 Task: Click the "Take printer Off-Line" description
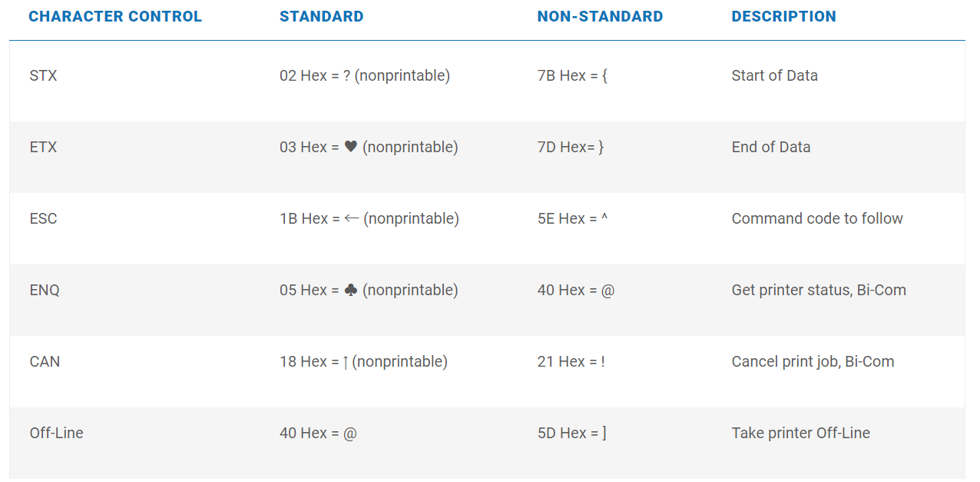[x=800, y=433]
